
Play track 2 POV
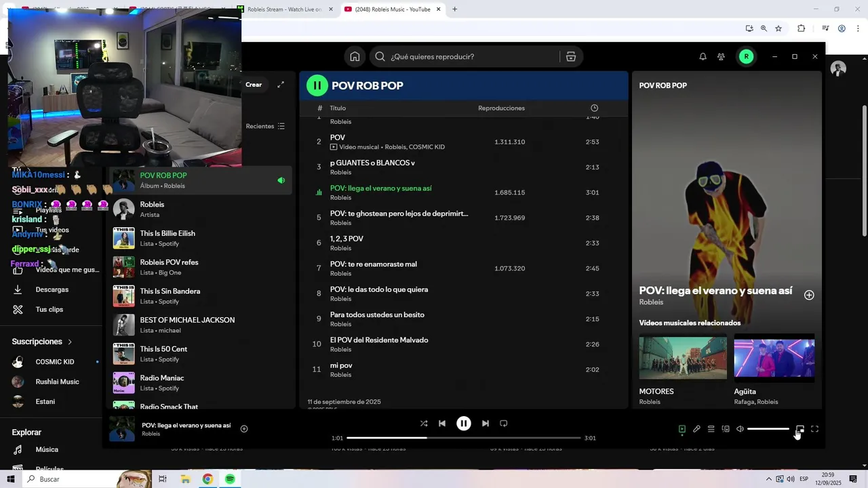click(464, 142)
